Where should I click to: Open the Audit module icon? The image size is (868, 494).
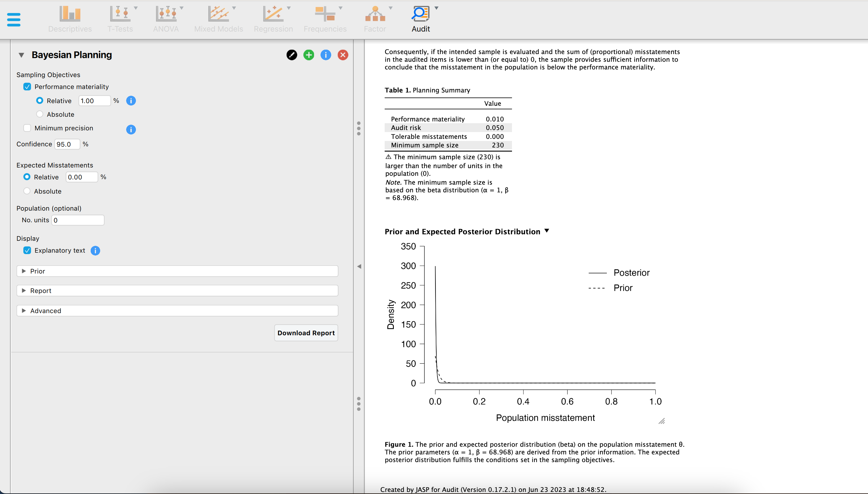(x=420, y=19)
